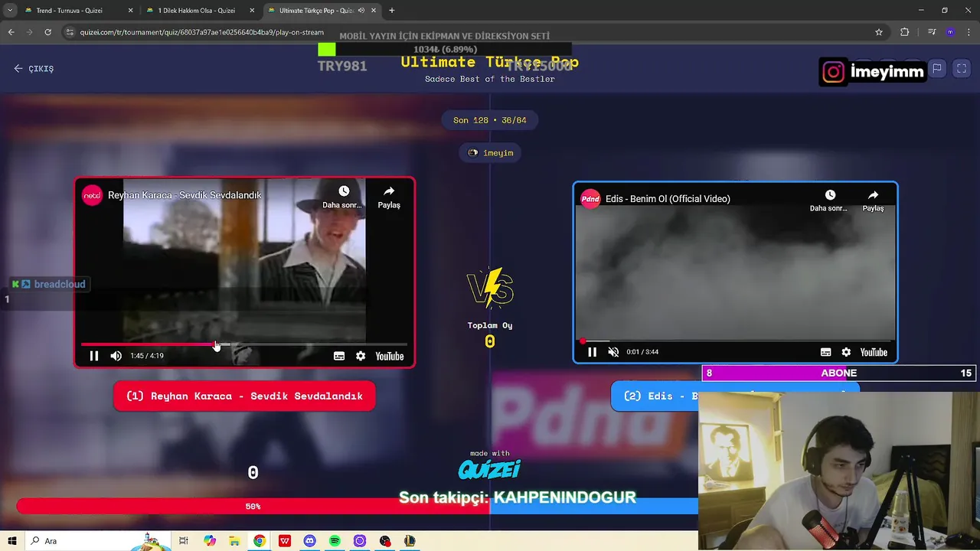Image resolution: width=980 pixels, height=551 pixels.
Task: Bookmark this page with the star
Action: click(x=879, y=32)
